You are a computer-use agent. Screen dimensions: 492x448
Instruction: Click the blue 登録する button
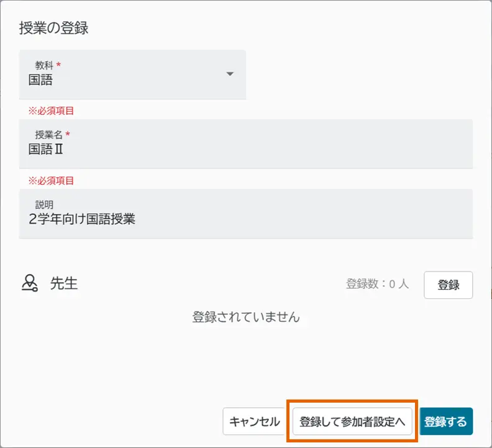446,421
